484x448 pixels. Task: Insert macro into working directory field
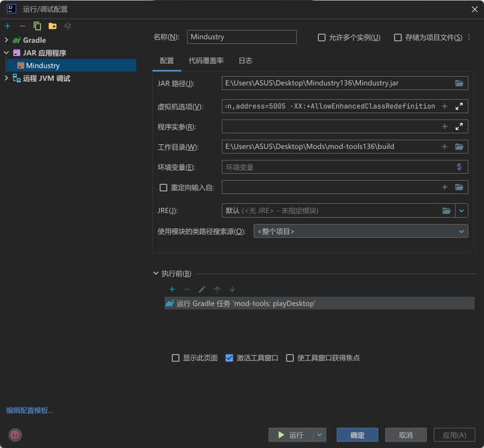(445, 147)
